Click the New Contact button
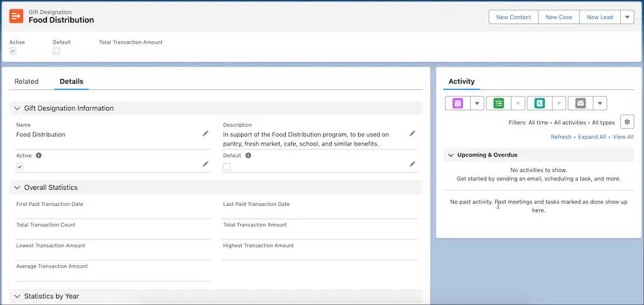This screenshot has height=305, width=644. pyautogui.click(x=513, y=17)
